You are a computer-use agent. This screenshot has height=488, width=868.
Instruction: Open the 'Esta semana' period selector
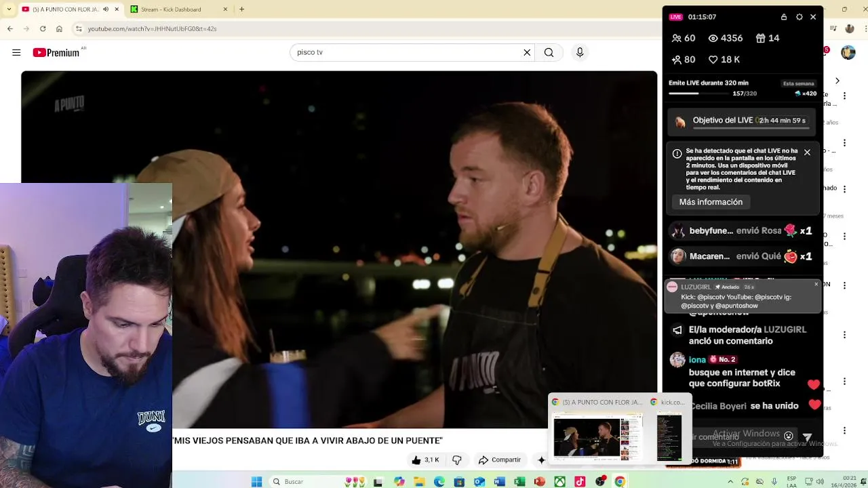pyautogui.click(x=799, y=83)
